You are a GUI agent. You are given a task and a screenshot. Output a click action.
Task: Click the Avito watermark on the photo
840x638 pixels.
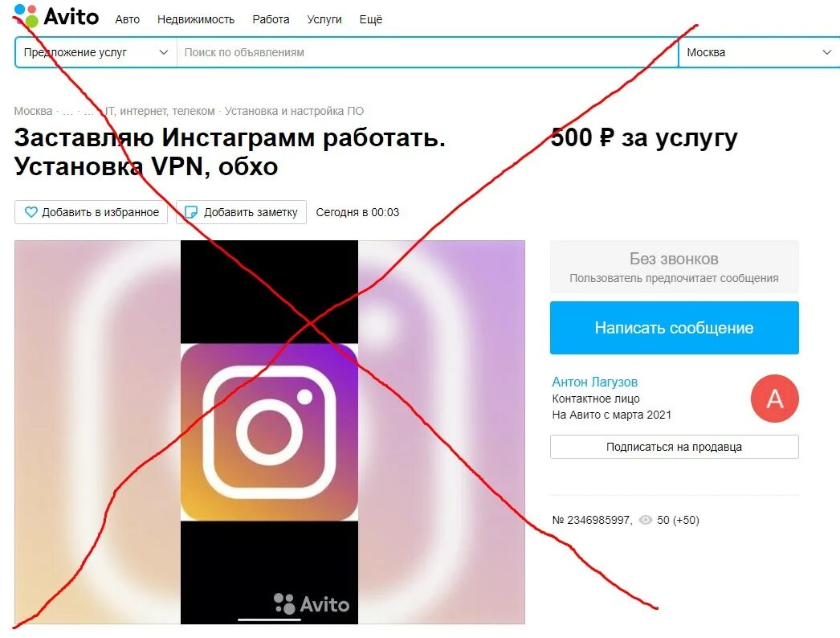[312, 604]
